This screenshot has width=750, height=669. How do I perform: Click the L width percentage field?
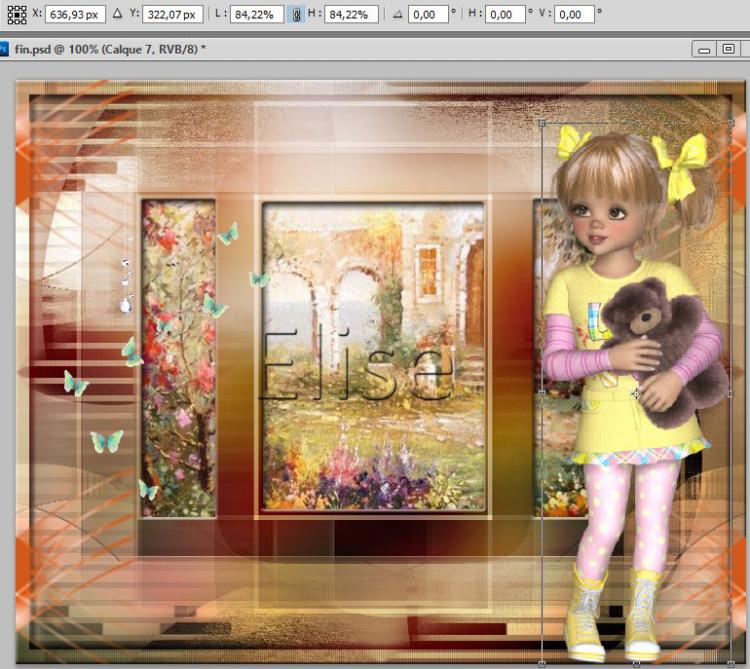point(257,15)
